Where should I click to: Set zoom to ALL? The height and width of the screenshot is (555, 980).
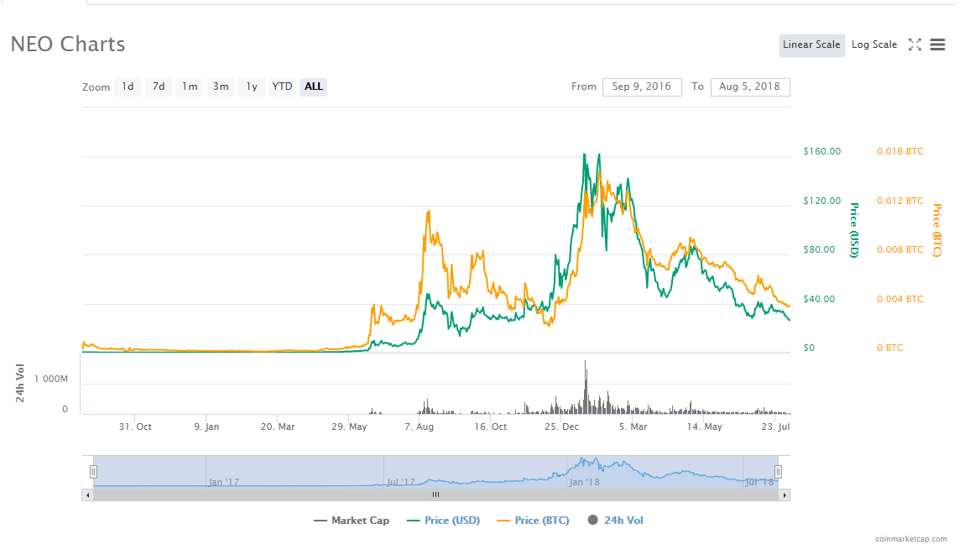[314, 87]
